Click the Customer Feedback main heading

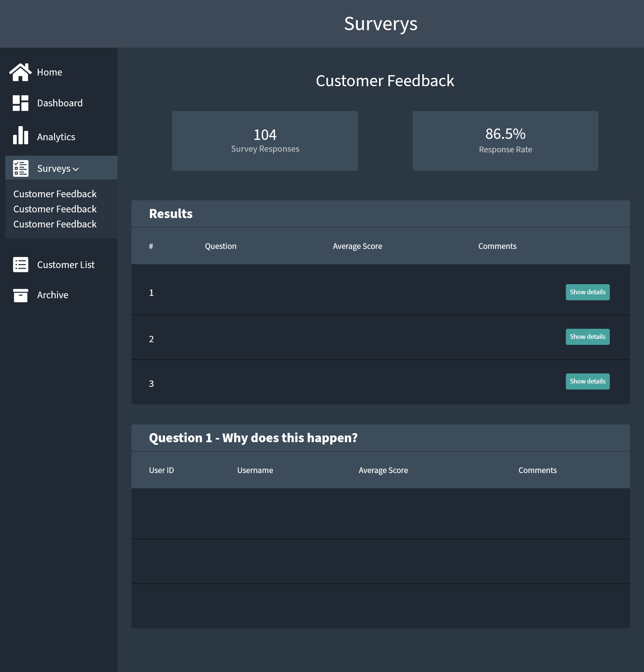[385, 81]
